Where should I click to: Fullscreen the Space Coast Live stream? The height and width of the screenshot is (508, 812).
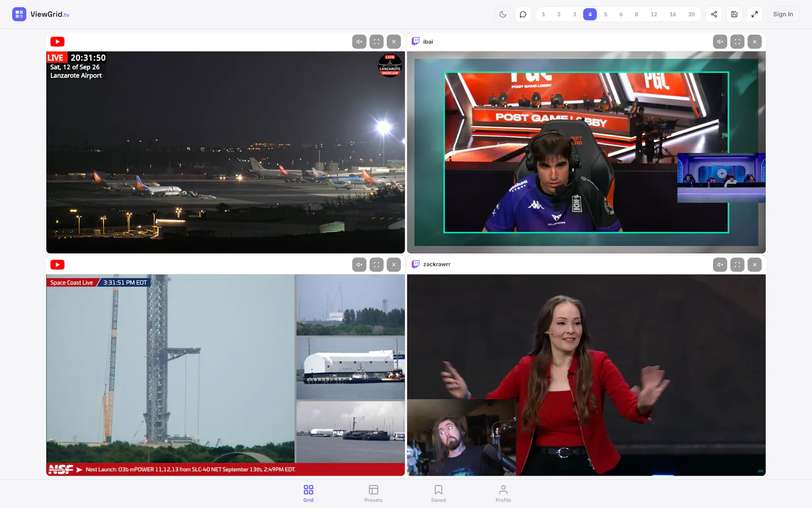(x=377, y=265)
